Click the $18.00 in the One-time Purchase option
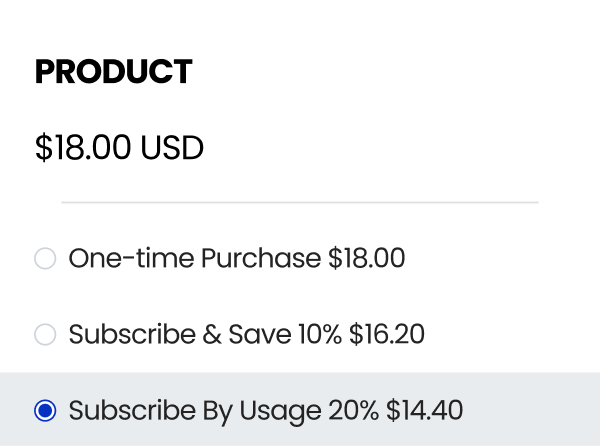The width and height of the screenshot is (600, 446). click(x=366, y=259)
